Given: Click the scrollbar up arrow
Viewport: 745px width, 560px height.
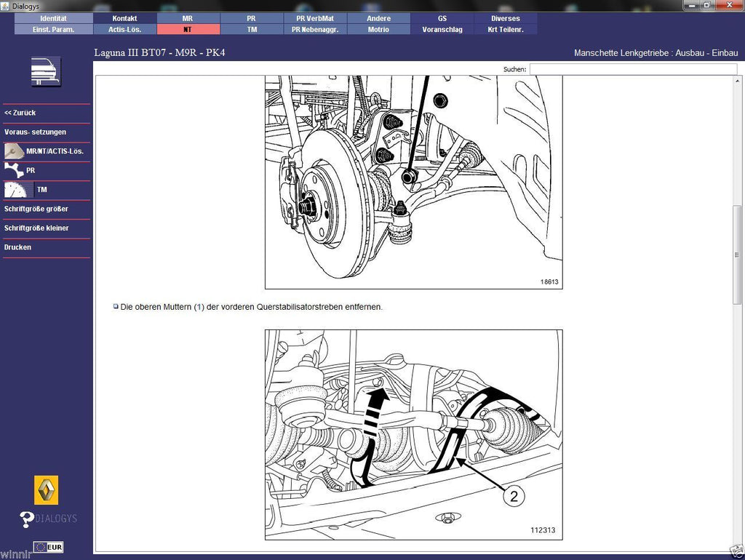Looking at the screenshot, I should [737, 81].
